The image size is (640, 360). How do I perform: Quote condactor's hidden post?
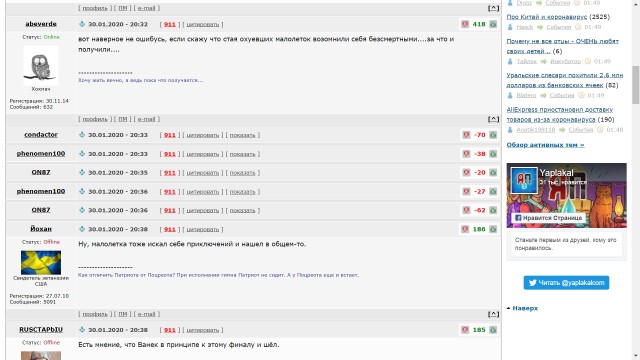(x=203, y=135)
